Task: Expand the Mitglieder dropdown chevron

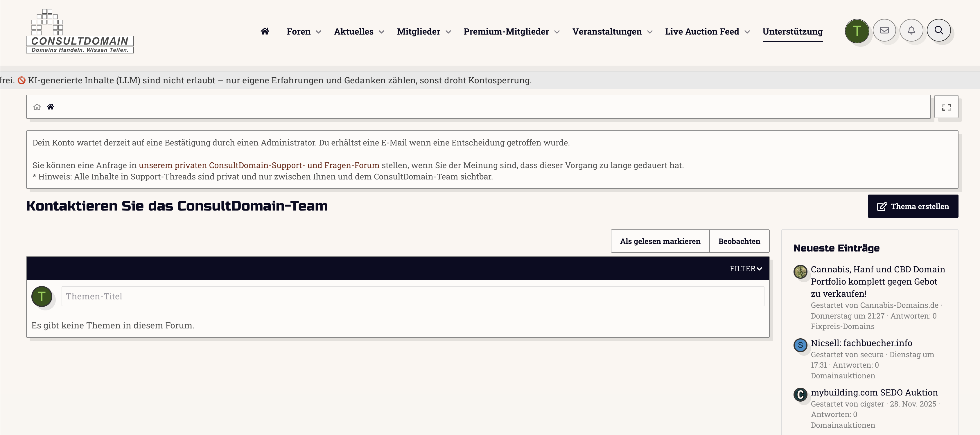Action: (448, 32)
